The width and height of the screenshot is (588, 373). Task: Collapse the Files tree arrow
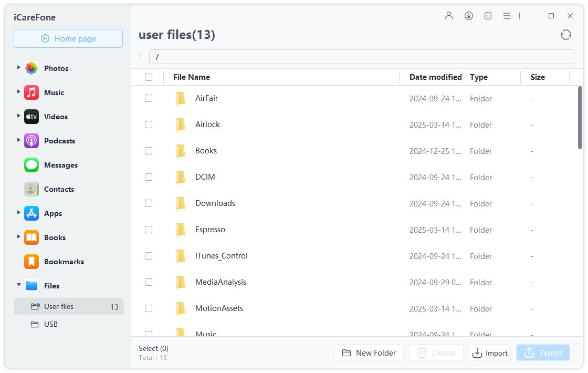(19, 285)
